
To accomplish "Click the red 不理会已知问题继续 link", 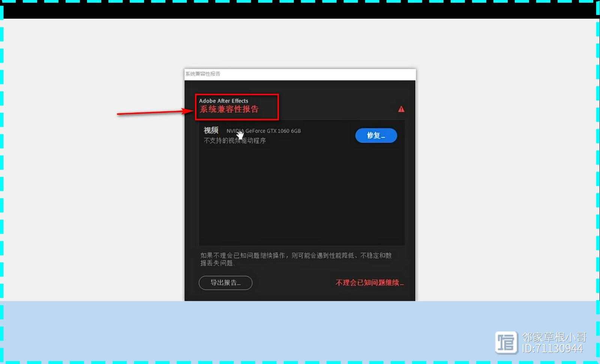I will [x=370, y=283].
